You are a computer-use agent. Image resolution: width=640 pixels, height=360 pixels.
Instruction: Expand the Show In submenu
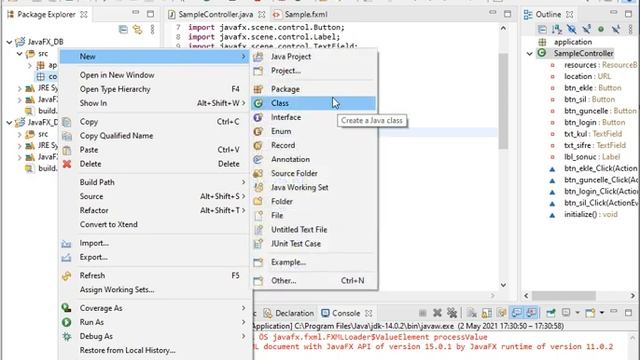point(154,103)
